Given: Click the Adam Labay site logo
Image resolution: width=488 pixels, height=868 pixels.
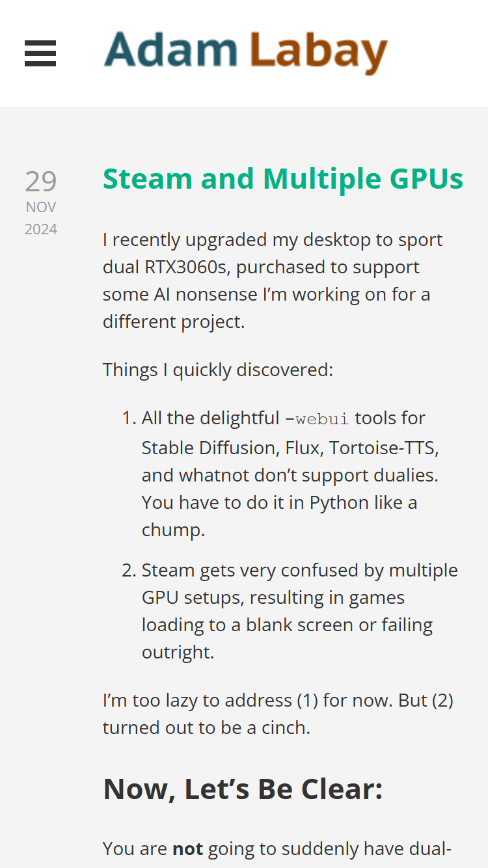Looking at the screenshot, I should [x=246, y=53].
